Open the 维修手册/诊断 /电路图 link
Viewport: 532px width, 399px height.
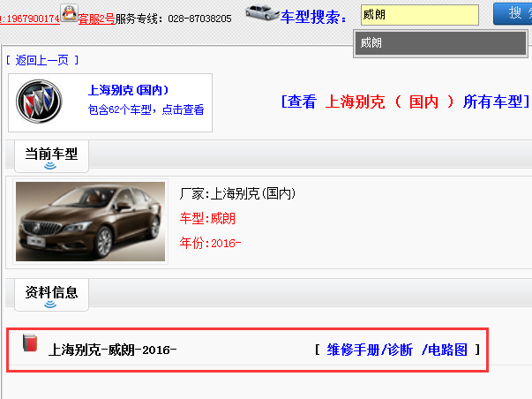tap(397, 350)
